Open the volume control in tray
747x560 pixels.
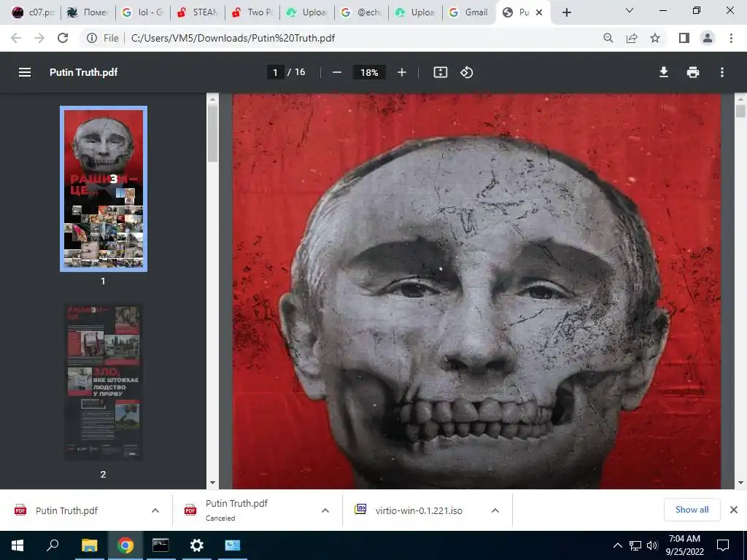click(652, 545)
